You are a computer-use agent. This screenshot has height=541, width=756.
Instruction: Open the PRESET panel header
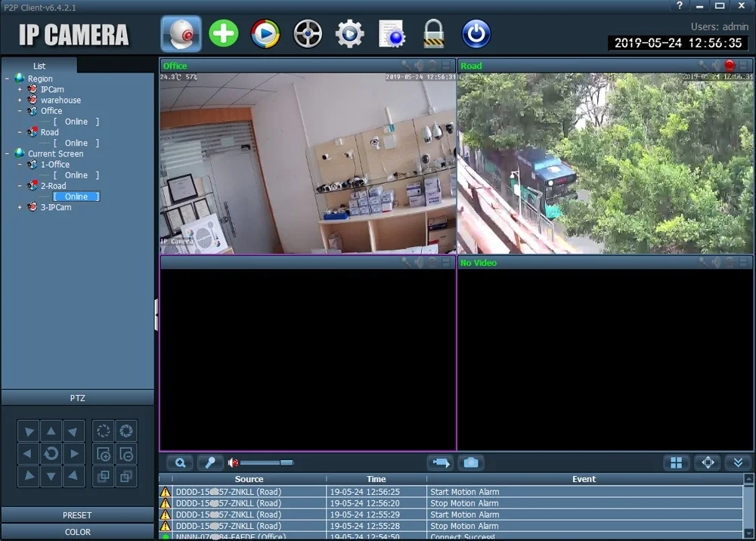point(77,515)
